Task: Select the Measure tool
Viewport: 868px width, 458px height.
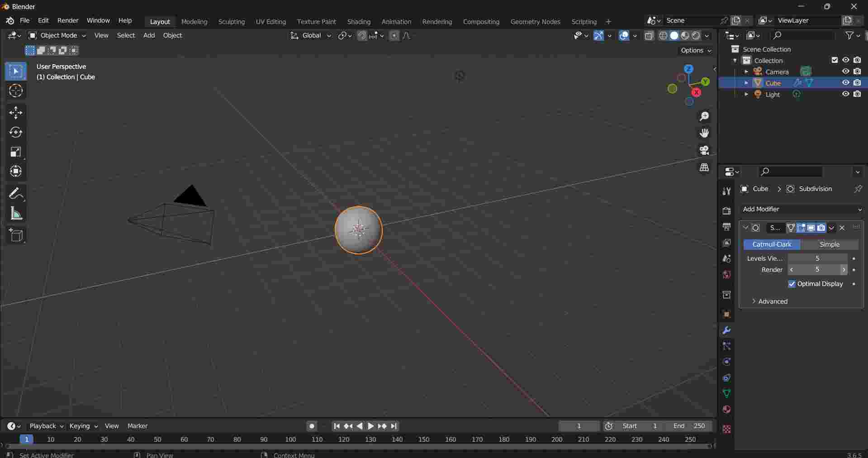Action: [16, 213]
